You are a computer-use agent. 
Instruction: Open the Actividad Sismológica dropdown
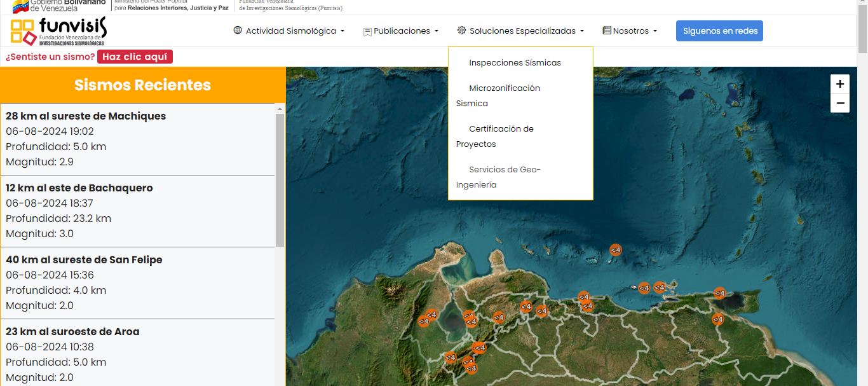289,30
